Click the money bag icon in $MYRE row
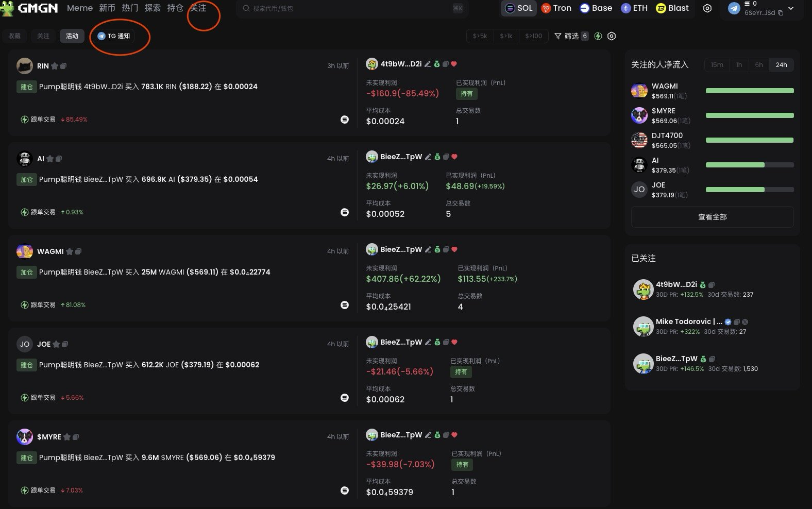This screenshot has height=509, width=812. (437, 435)
